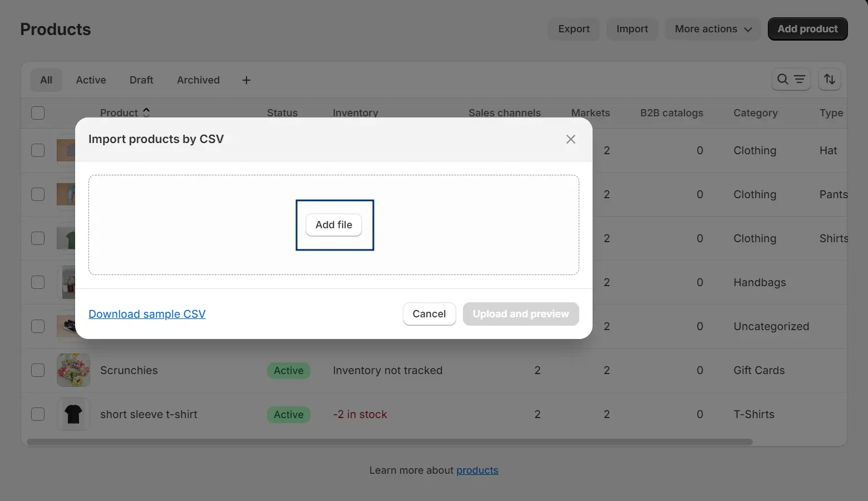The width and height of the screenshot is (868, 501).
Task: Click the B2B catalogs column header
Action: coord(672,113)
